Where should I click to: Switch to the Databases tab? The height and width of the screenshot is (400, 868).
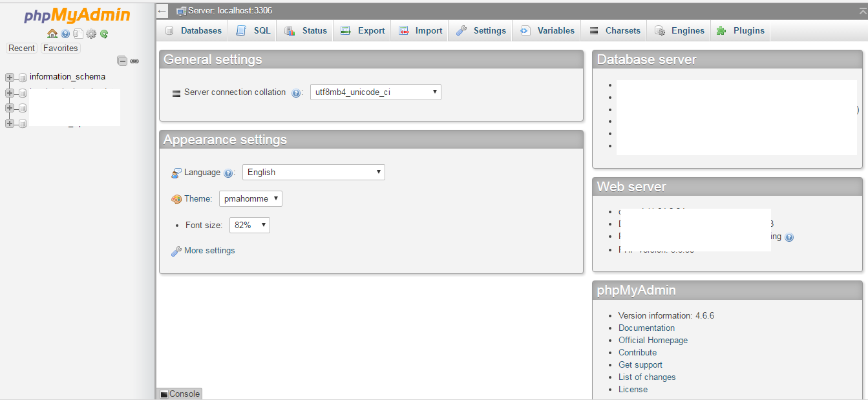point(193,30)
